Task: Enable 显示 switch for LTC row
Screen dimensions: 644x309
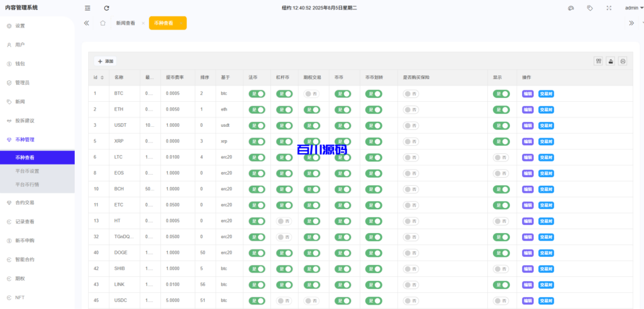Action: pos(501,157)
